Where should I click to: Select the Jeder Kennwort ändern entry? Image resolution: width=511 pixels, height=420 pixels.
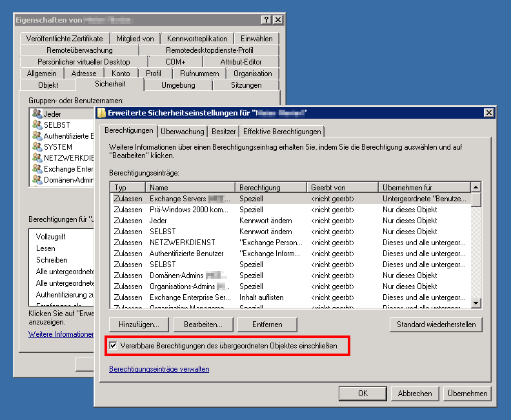pos(292,221)
